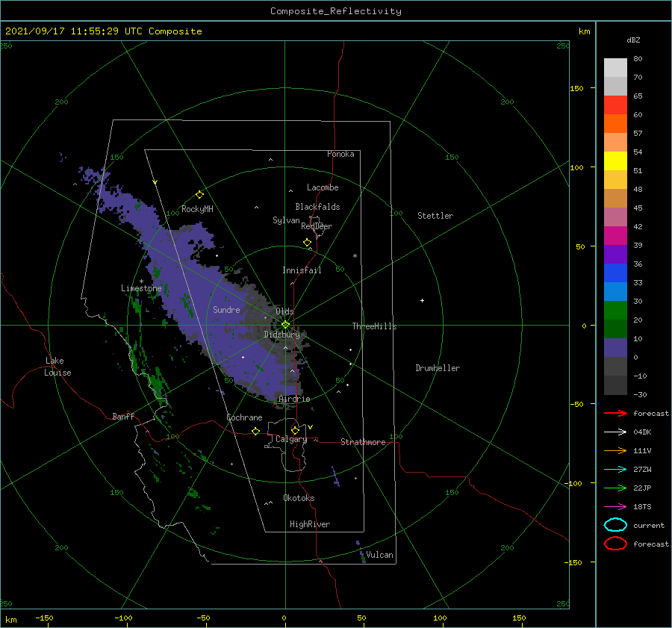
Task: Click the yellow 100 tick on right axis
Action: click(576, 167)
